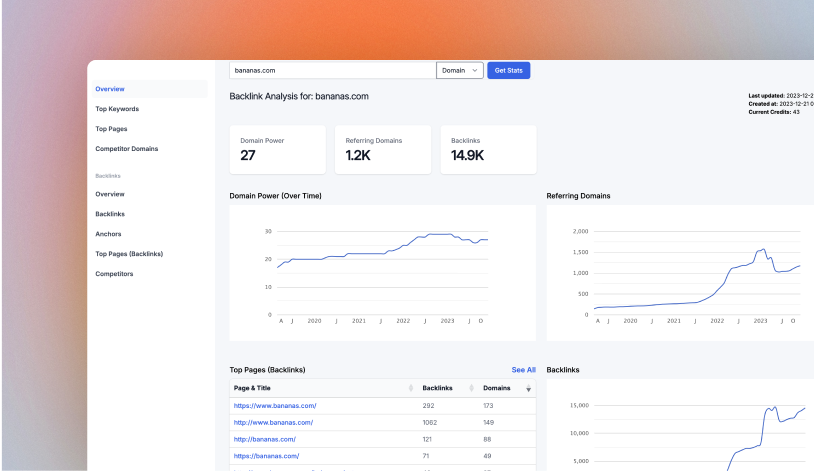The image size is (814, 471).
Task: Select Backlinks in the sidebar menu
Action: coord(109,214)
